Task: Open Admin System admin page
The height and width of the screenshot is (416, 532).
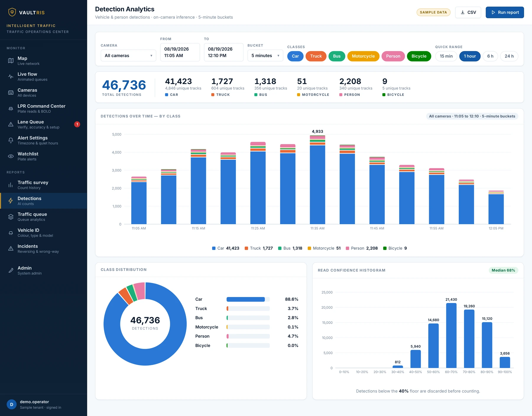Action: pyautogui.click(x=43, y=270)
